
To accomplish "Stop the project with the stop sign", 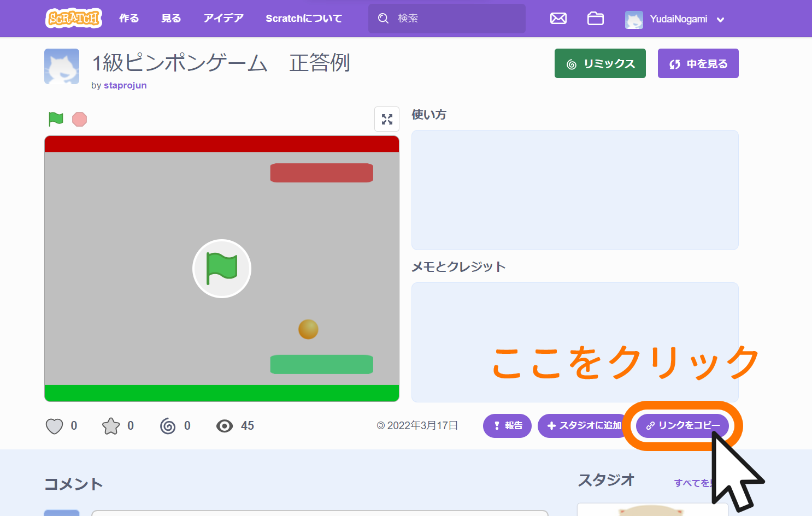I will (x=79, y=119).
